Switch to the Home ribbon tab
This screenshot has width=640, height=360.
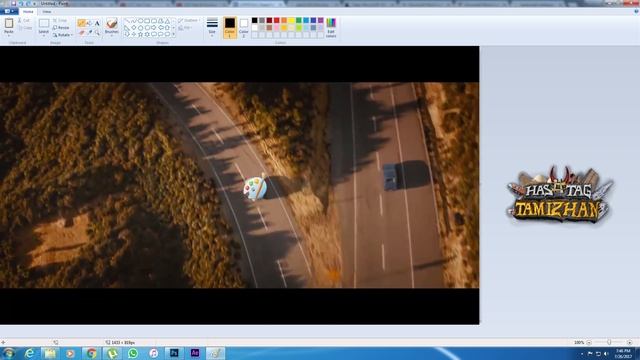(28, 11)
